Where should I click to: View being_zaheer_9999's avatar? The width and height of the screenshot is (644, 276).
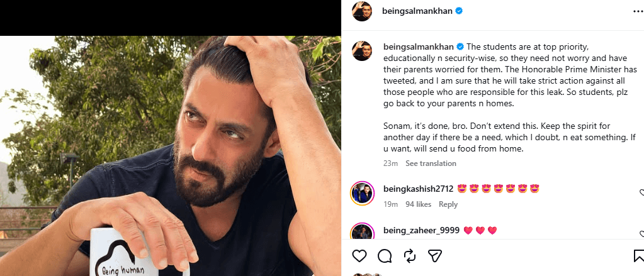click(362, 232)
